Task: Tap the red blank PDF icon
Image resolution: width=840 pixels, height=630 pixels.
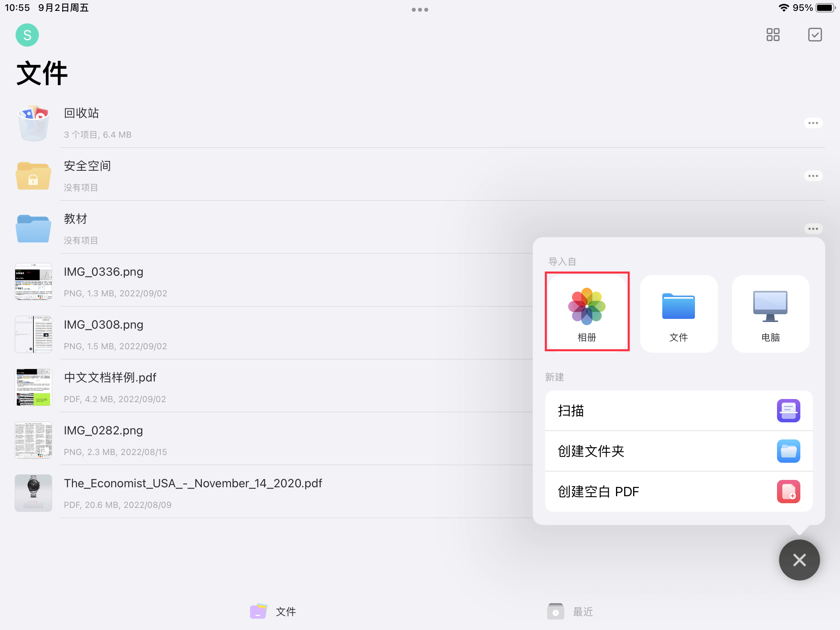Action: (788, 492)
